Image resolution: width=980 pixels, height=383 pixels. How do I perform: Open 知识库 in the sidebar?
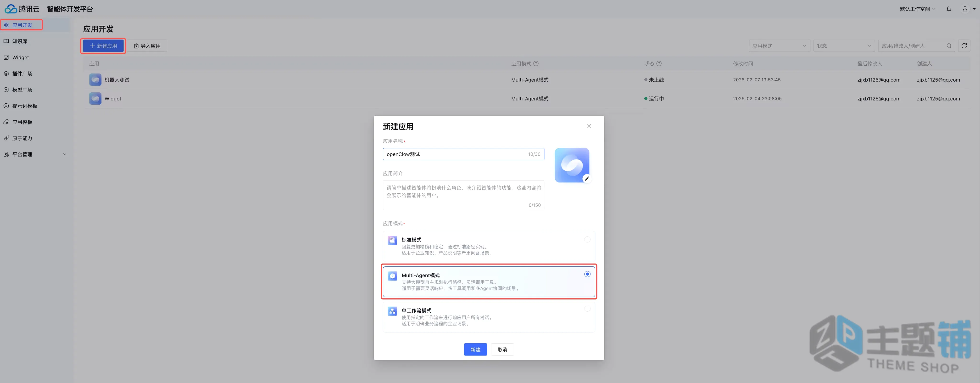20,41
